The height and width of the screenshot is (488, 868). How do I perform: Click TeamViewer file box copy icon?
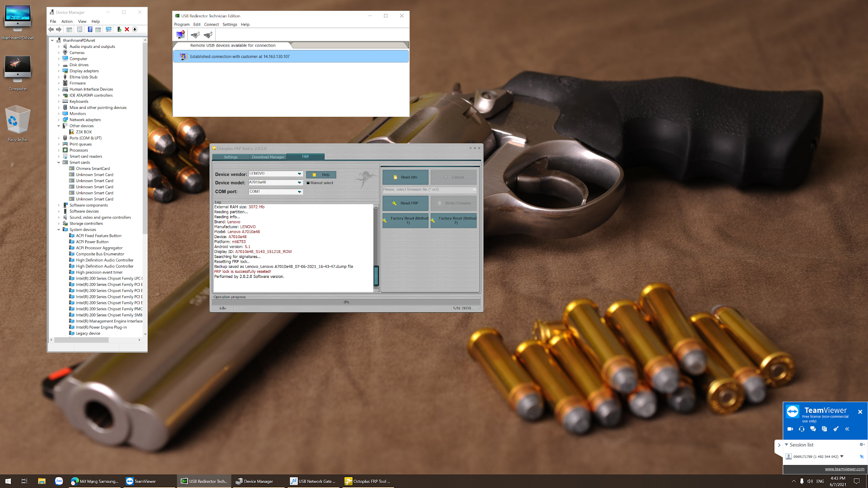click(x=824, y=429)
